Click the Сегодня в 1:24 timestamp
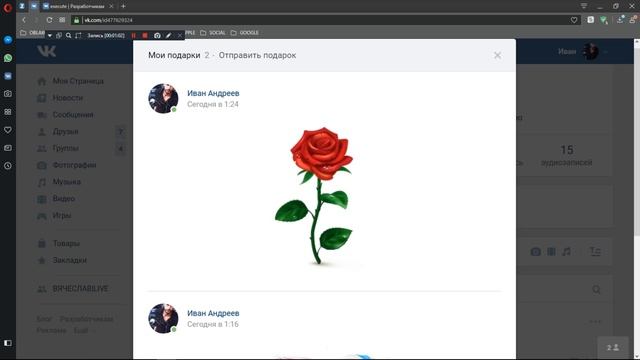The image size is (640, 360). (213, 104)
